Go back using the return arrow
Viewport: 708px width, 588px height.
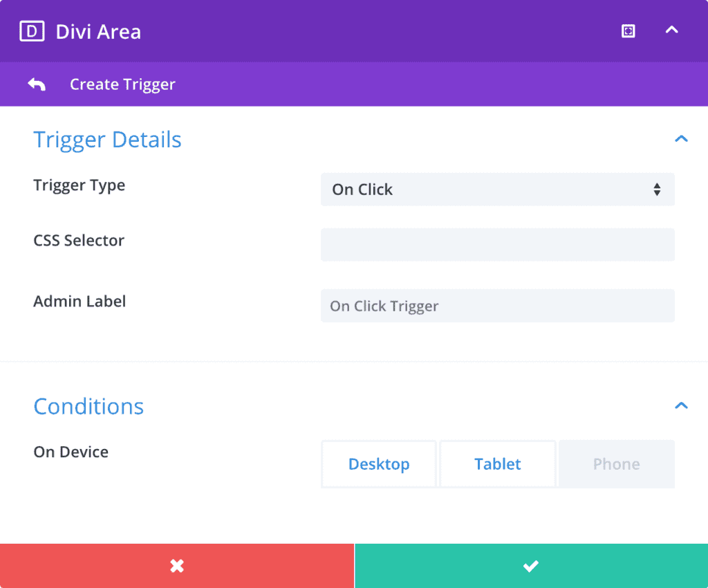click(37, 84)
